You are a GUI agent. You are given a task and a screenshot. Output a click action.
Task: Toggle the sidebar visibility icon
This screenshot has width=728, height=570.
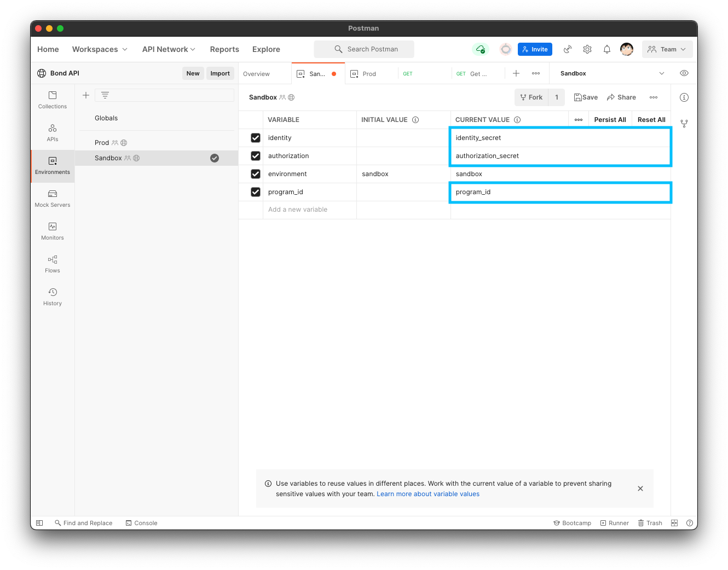[39, 523]
